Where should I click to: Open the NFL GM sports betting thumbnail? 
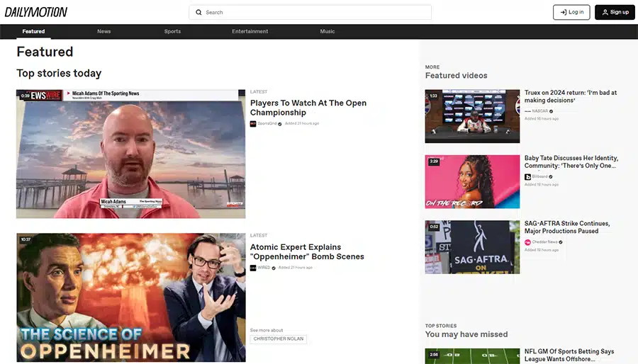(x=472, y=356)
